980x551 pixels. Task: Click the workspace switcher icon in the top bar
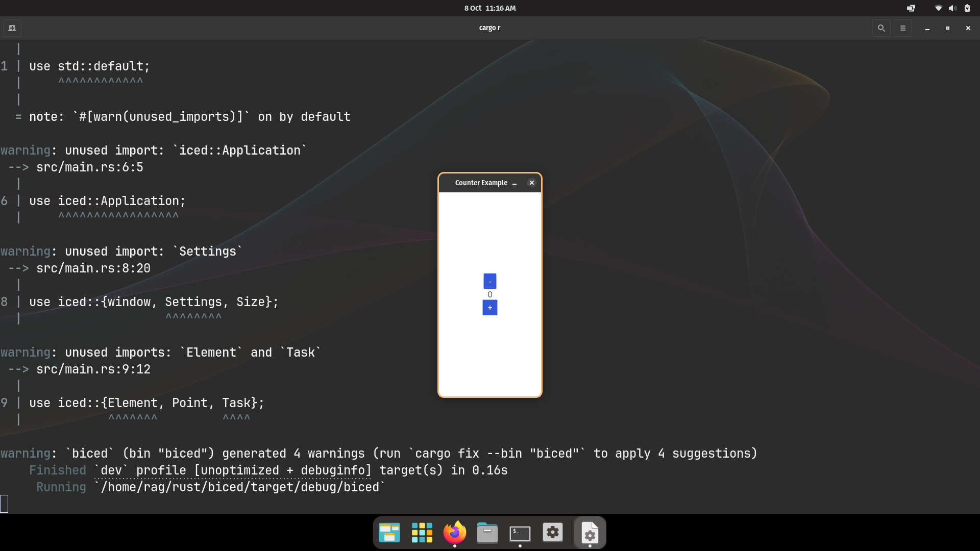point(912,8)
